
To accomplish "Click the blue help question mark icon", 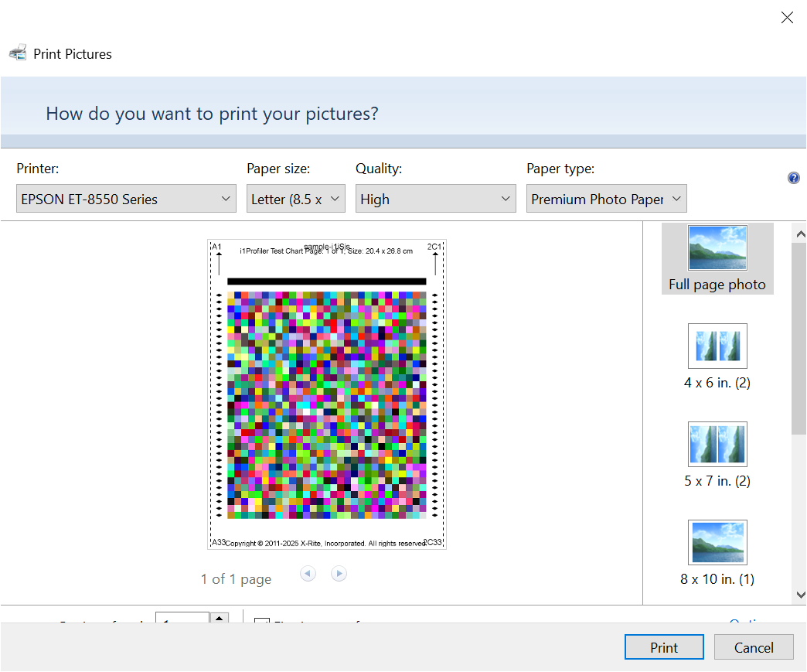I will click(x=793, y=178).
